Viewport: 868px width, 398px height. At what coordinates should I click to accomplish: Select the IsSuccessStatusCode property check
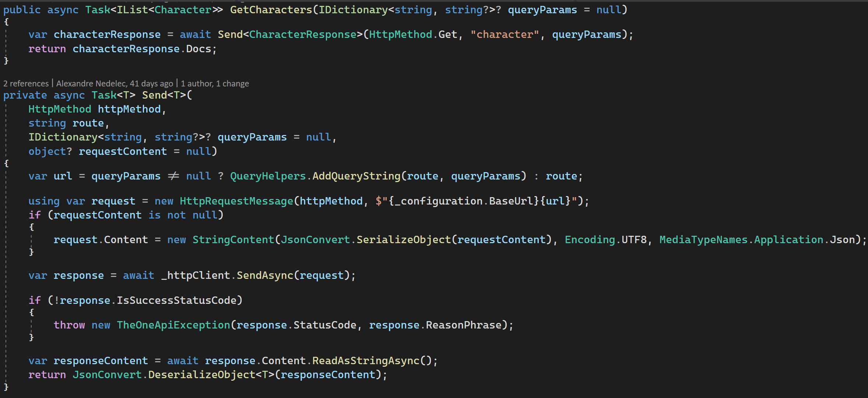click(x=177, y=300)
